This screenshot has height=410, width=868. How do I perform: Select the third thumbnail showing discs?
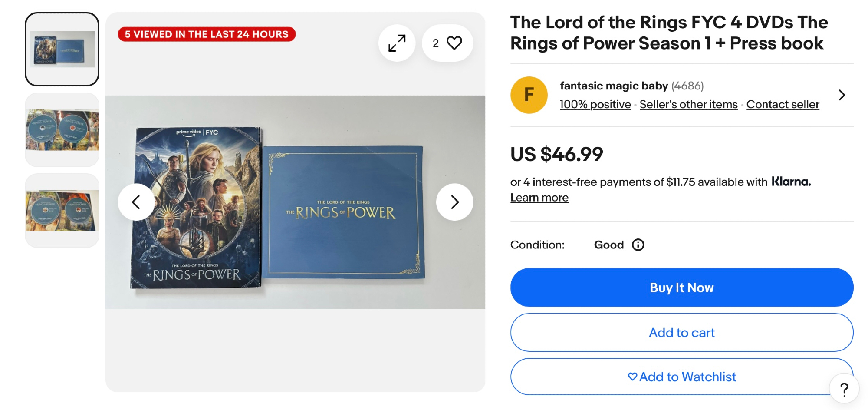click(x=62, y=211)
